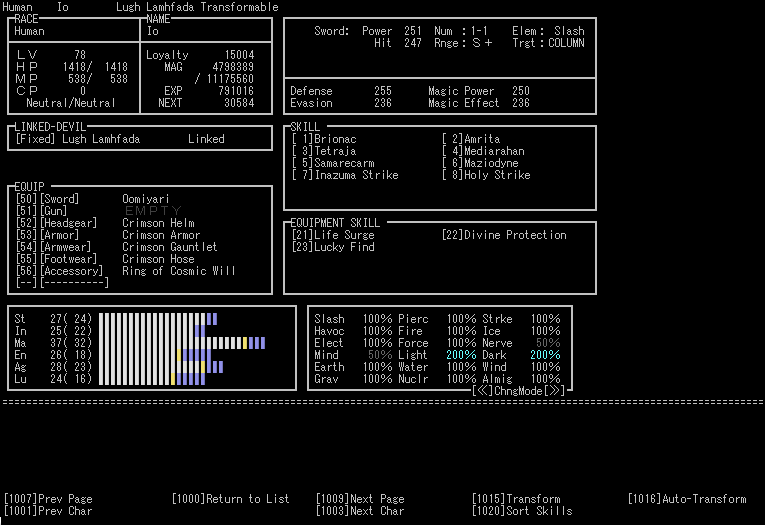Image resolution: width=765 pixels, height=525 pixels.
Task: Select skill [8]Holy Strike
Action: coord(486,175)
